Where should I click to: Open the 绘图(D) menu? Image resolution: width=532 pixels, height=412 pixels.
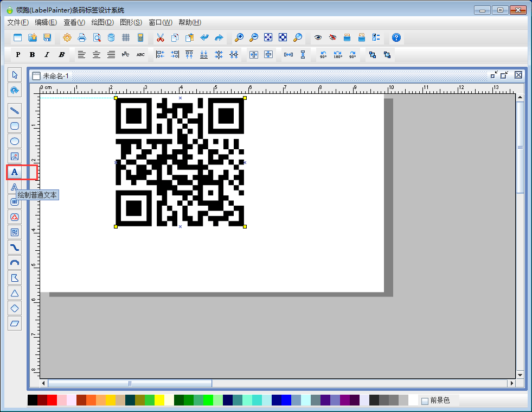pyautogui.click(x=102, y=22)
